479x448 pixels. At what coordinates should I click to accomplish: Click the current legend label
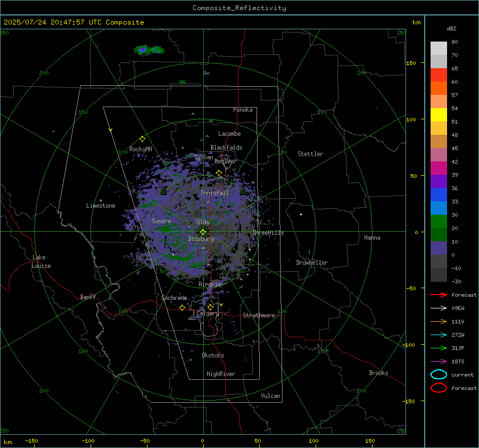click(463, 374)
